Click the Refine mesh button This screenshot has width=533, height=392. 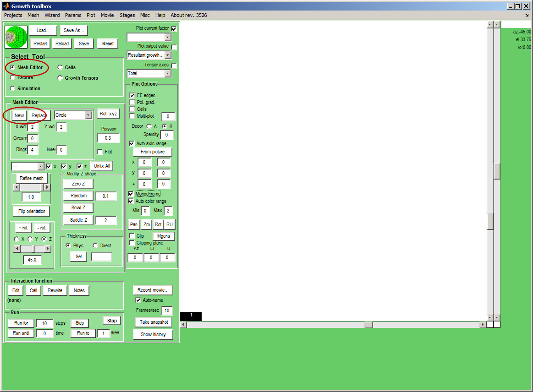pyautogui.click(x=32, y=178)
